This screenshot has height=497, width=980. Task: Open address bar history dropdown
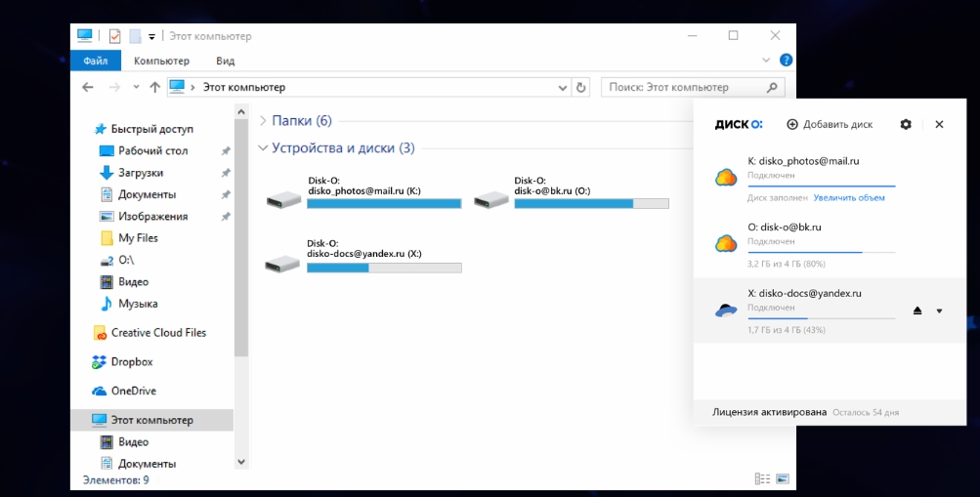click(561, 88)
